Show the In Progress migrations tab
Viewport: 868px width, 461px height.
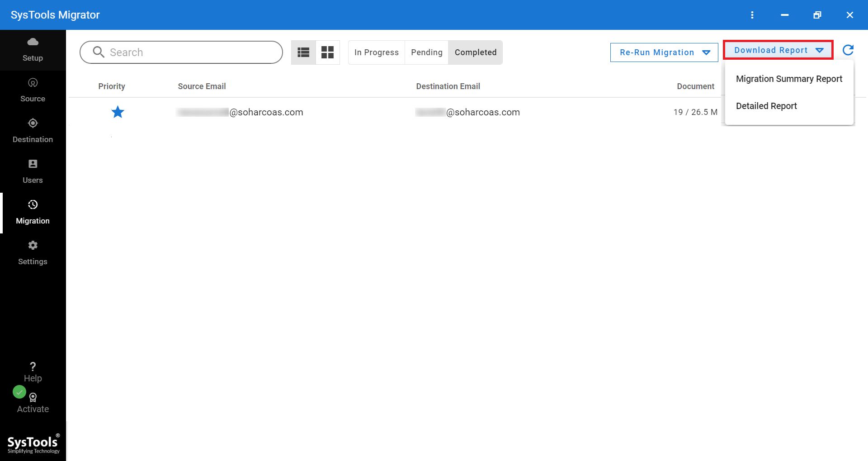point(376,52)
